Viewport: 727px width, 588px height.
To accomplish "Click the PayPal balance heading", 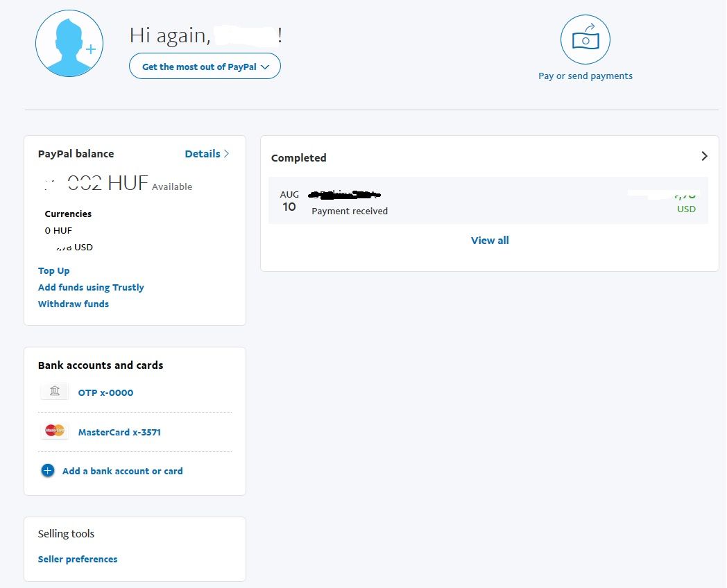I will [76, 154].
